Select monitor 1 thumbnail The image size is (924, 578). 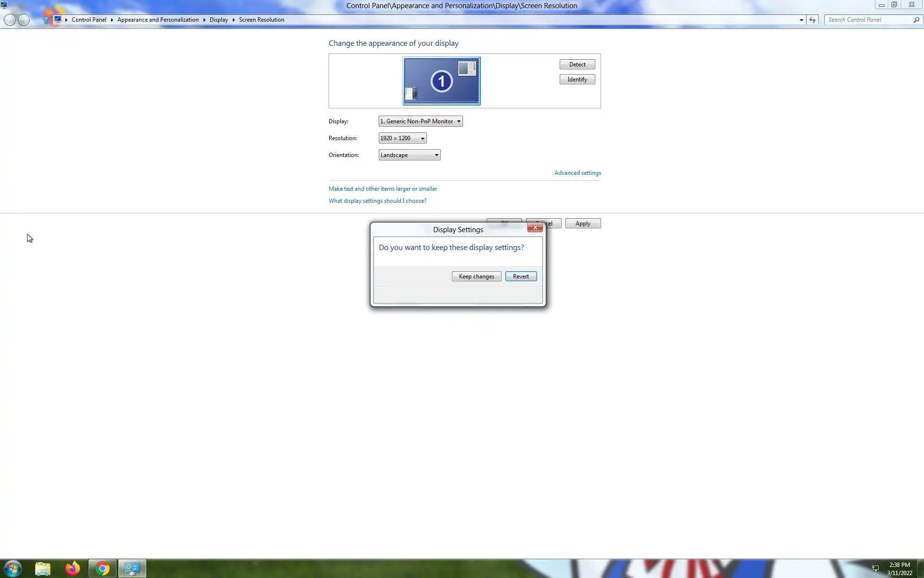coord(441,81)
